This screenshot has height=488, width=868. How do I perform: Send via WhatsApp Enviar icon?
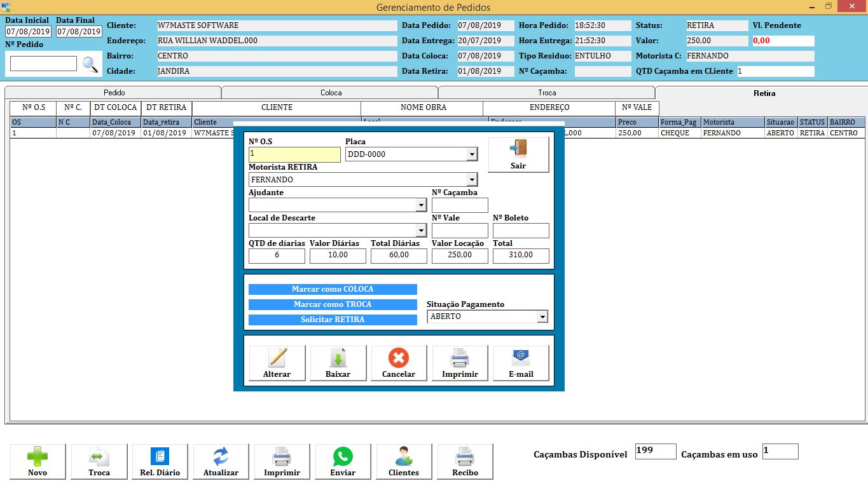[x=343, y=457]
